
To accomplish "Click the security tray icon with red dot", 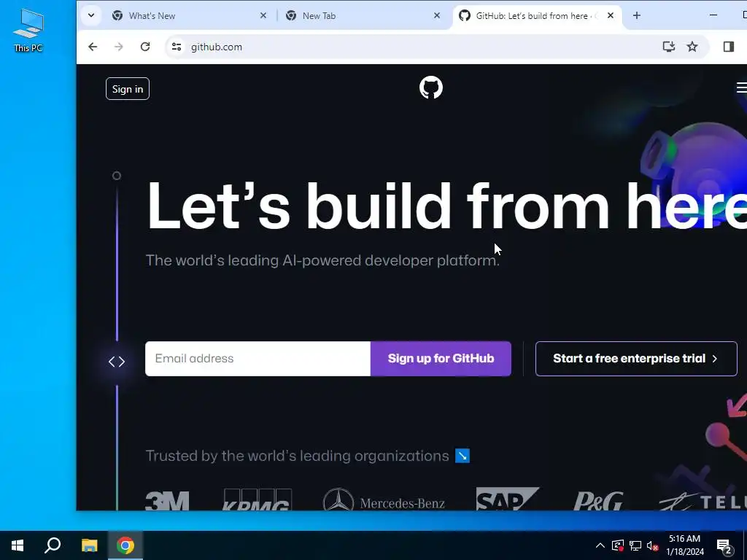I will [618, 545].
